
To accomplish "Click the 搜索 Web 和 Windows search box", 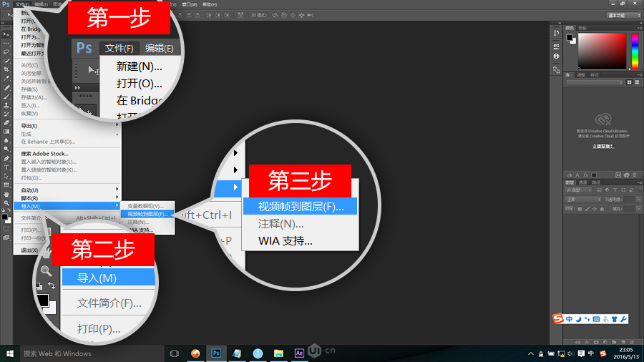I will click(x=92, y=353).
